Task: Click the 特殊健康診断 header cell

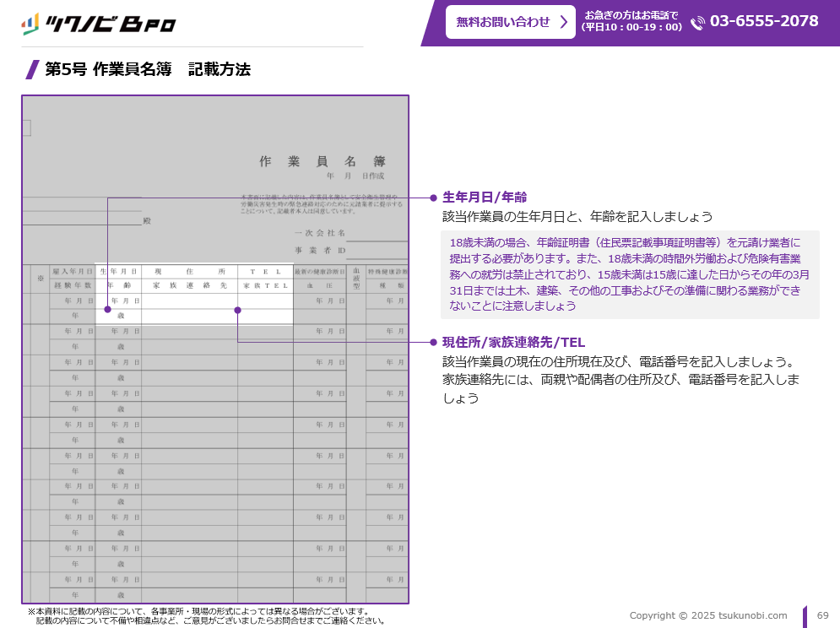Action: point(387,272)
